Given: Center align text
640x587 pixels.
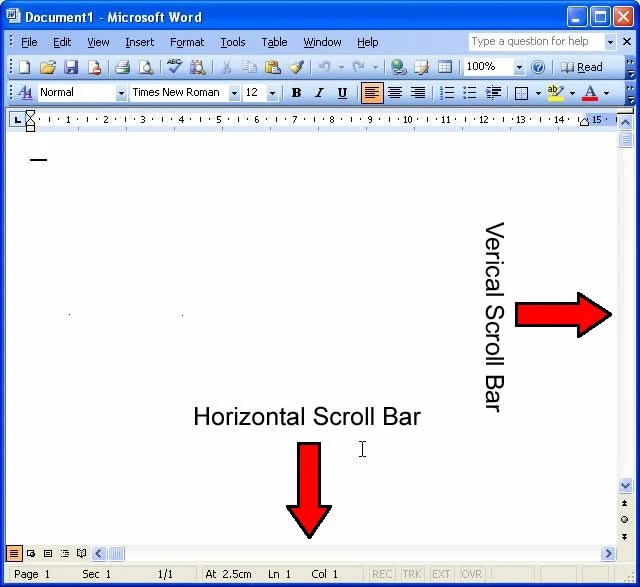Looking at the screenshot, I should 395,93.
